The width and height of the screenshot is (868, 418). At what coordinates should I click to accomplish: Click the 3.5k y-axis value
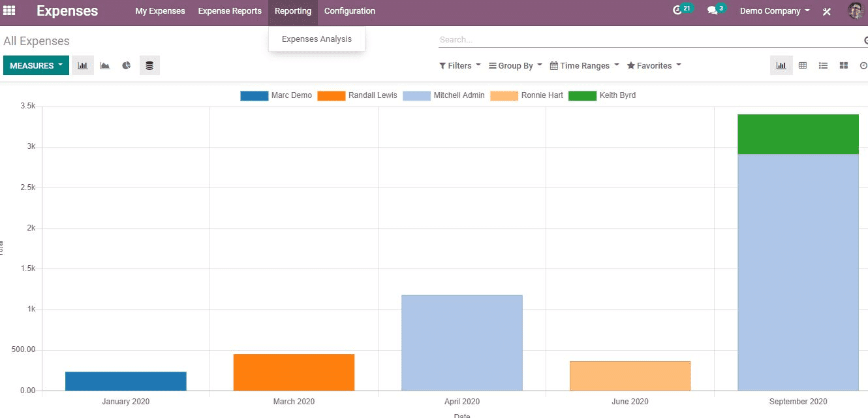point(27,106)
